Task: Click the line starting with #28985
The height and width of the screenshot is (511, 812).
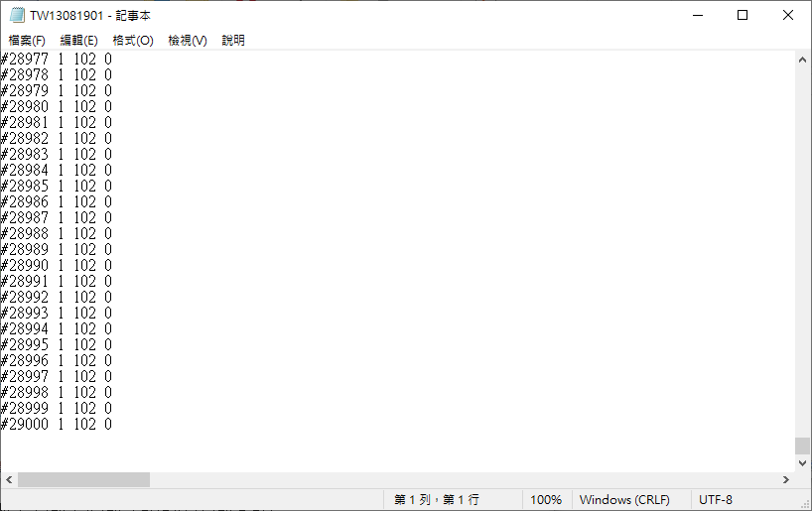Action: 56,187
